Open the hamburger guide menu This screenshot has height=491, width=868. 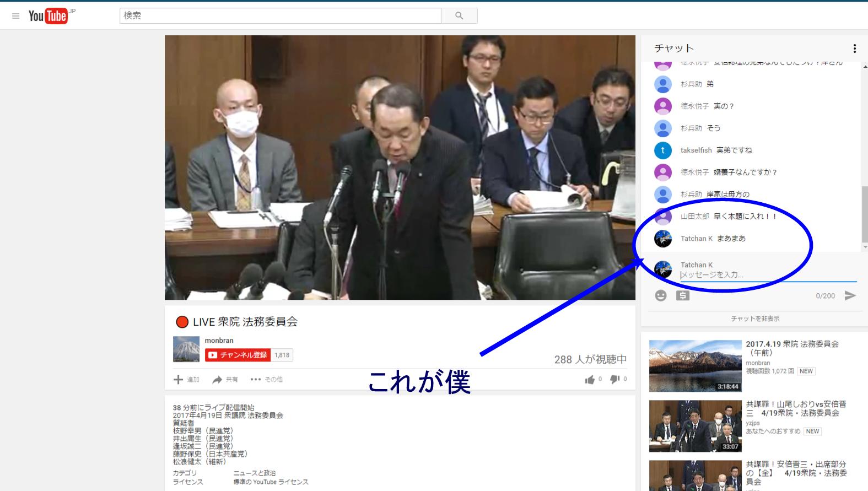tap(15, 16)
